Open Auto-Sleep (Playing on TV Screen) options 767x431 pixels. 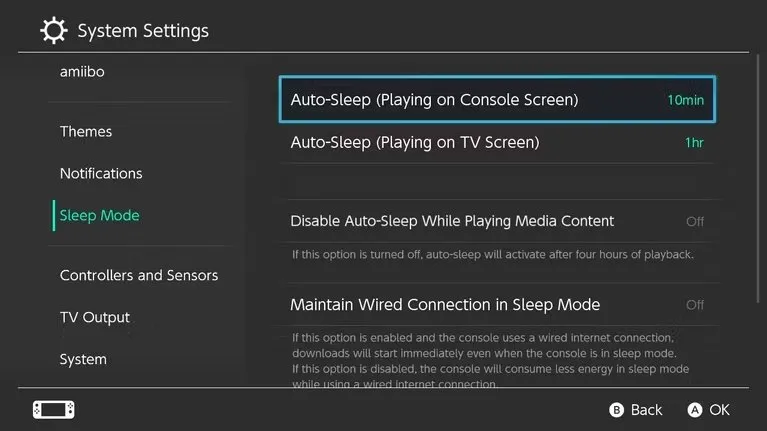tap(414, 143)
